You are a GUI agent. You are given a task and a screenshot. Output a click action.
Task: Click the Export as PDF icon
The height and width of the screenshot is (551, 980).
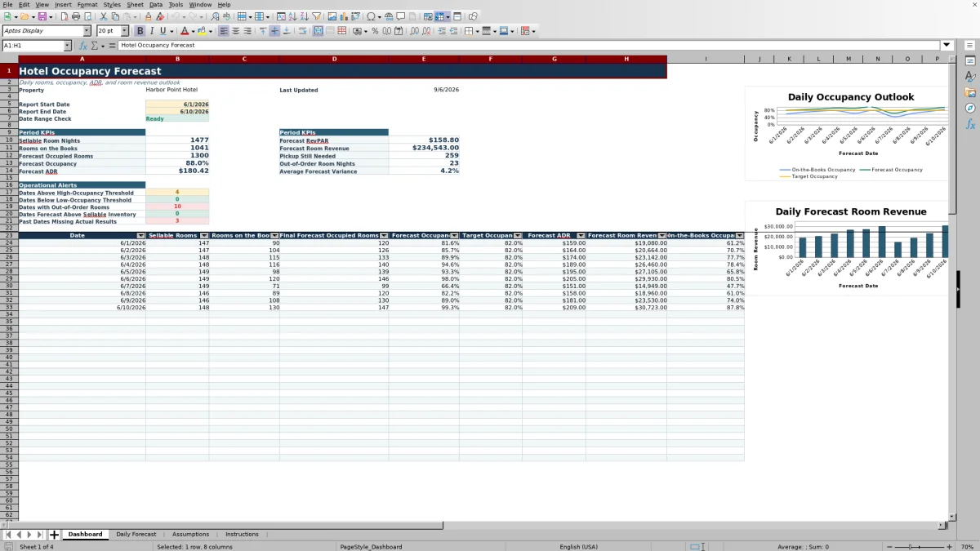[64, 16]
